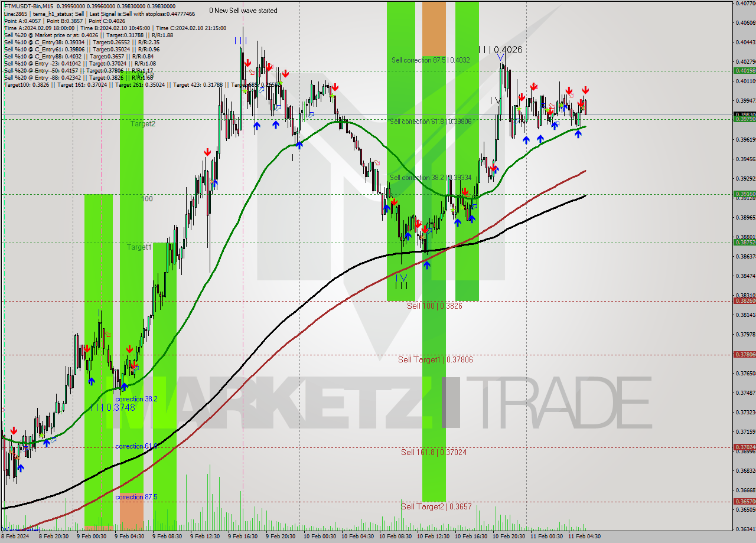Viewport: 756px width, 543px height.
Task: Click the blue 'correction 87.5' label
Action: coord(136,497)
